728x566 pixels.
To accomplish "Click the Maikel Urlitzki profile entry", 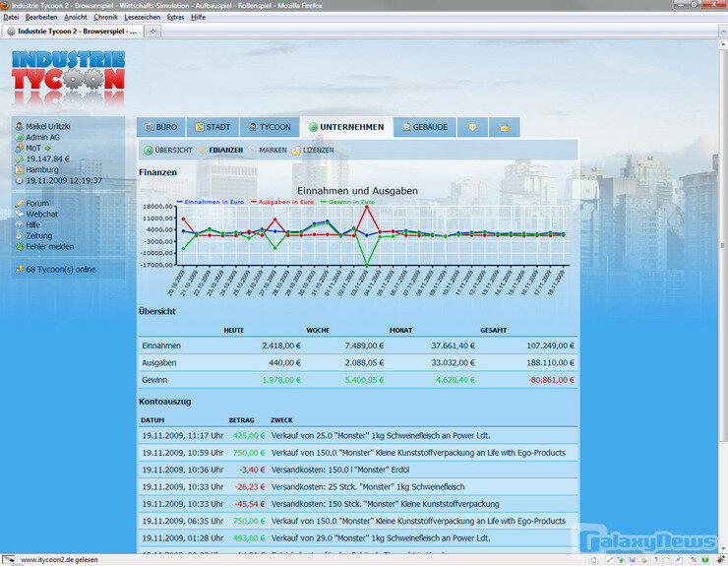I will pos(42,126).
